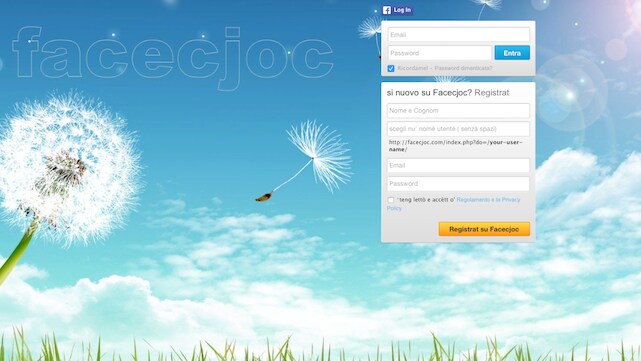Focus the registration Email field
Viewport: 641px width, 361px height.
pyautogui.click(x=458, y=166)
